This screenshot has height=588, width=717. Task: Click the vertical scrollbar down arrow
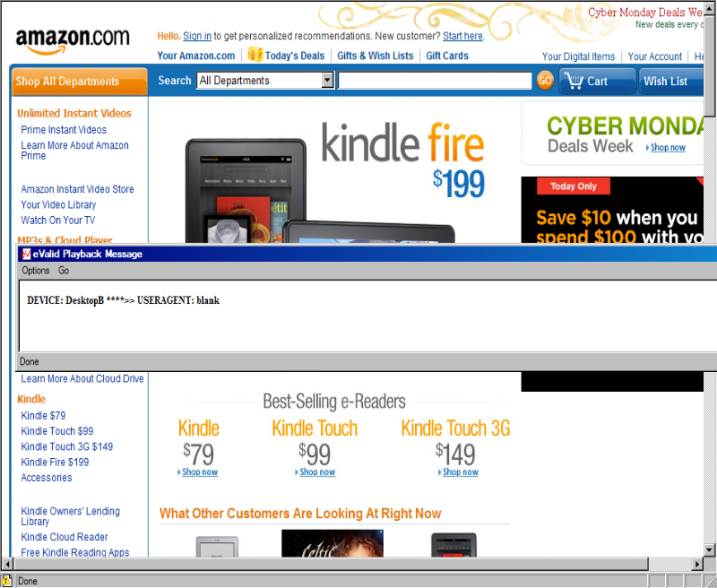pos(709,549)
